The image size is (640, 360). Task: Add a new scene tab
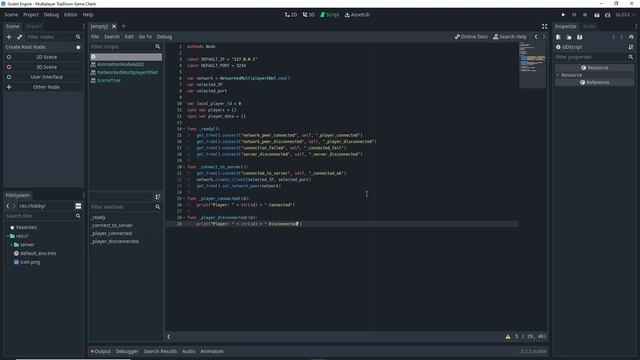pyautogui.click(x=124, y=26)
